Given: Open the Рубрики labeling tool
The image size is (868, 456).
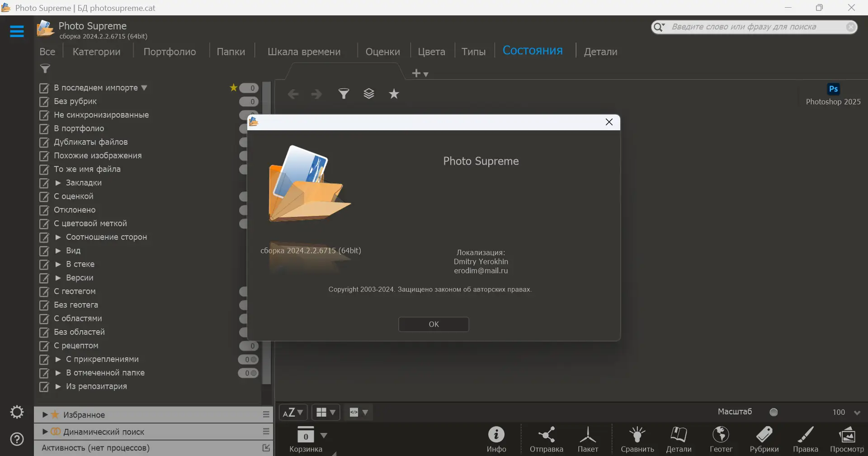Looking at the screenshot, I should coord(764,439).
